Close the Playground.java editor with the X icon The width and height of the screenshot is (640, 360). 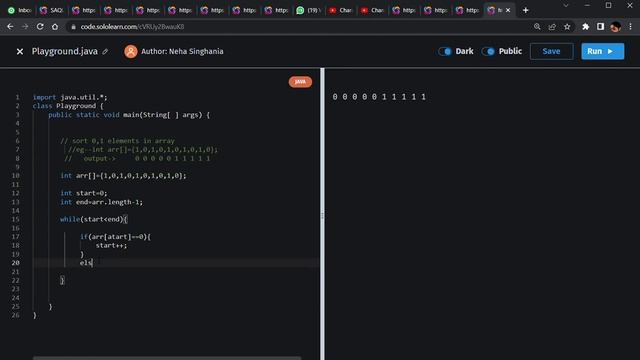point(20,51)
